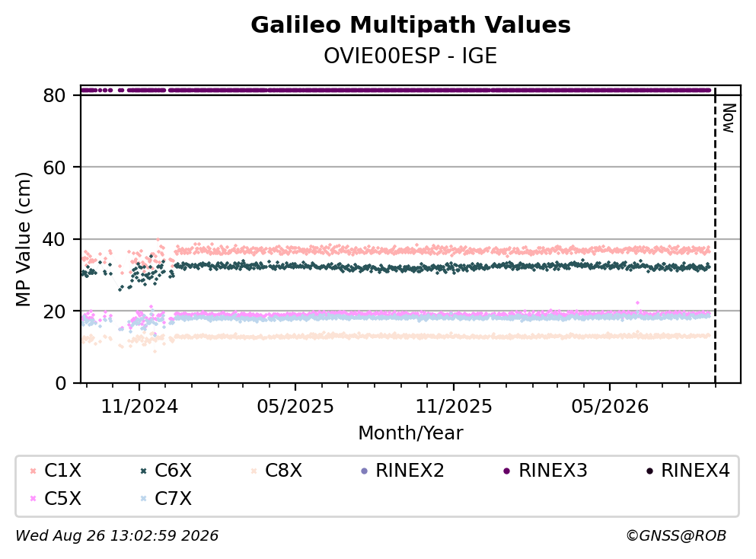The width and height of the screenshot is (756, 559).
Task: Click the C6X legend label
Action: pyautogui.click(x=173, y=470)
